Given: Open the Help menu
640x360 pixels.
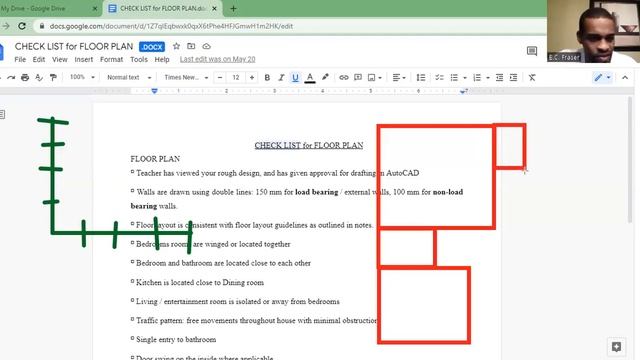Looking at the screenshot, I should (162, 60).
